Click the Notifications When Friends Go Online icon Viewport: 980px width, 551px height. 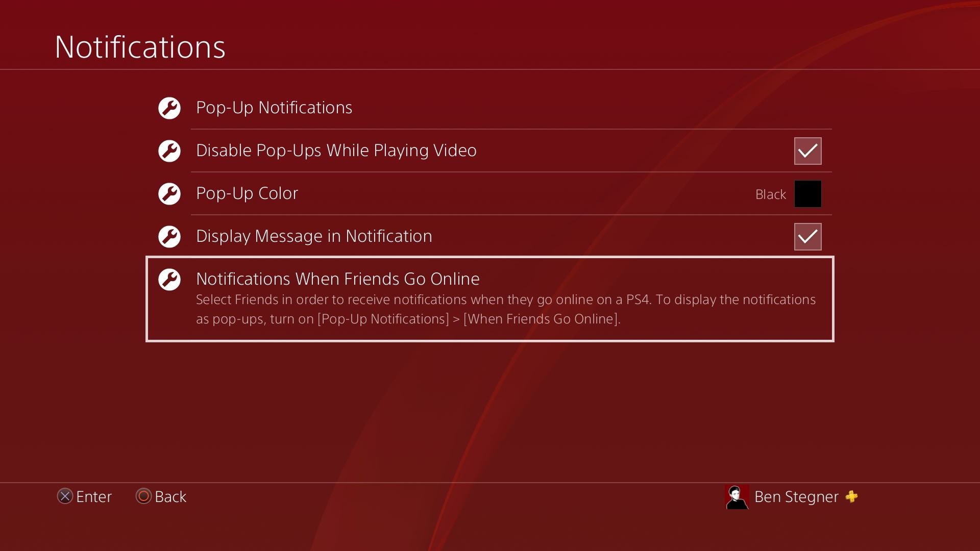pyautogui.click(x=169, y=279)
